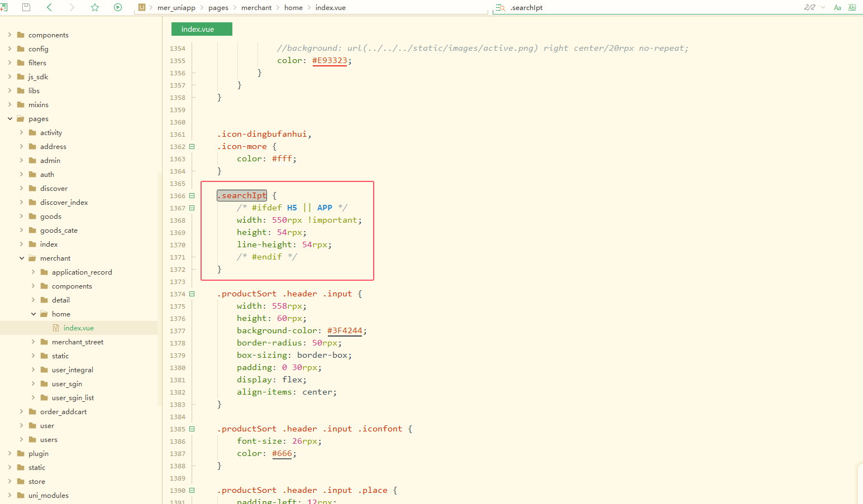Select the auth folder

47,174
